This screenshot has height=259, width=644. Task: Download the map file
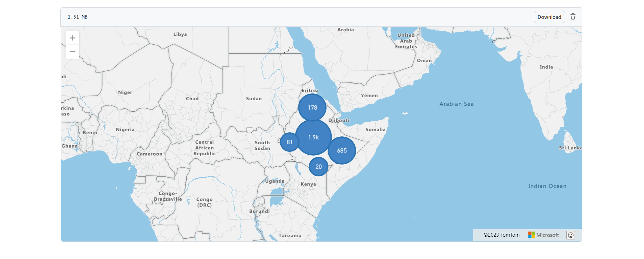coord(549,17)
